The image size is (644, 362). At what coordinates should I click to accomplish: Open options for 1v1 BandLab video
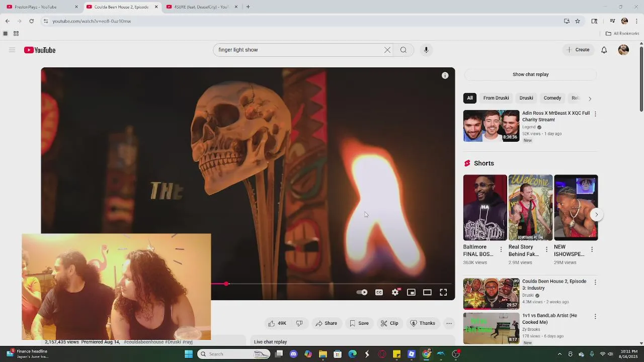595,317
